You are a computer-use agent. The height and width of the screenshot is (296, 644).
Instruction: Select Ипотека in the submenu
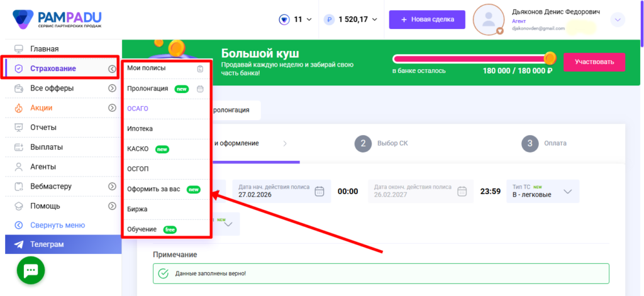pos(140,128)
